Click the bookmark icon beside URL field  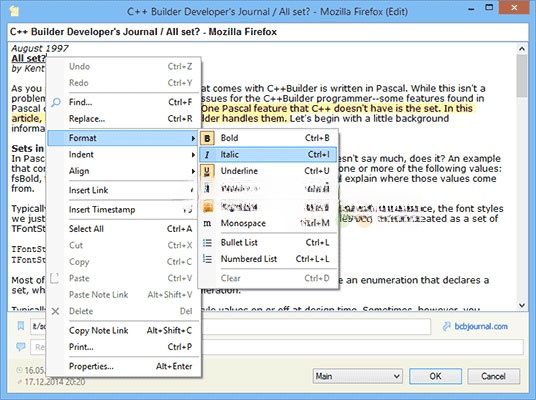[21, 326]
